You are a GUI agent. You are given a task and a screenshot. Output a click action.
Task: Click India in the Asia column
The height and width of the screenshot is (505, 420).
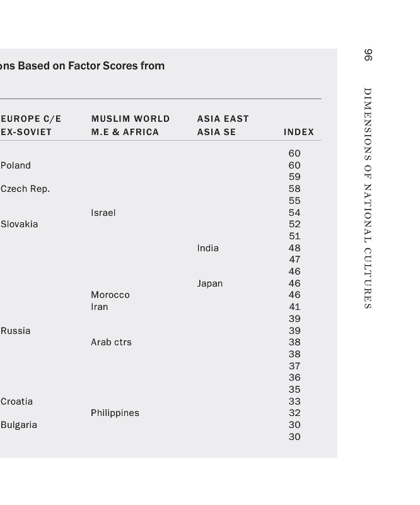(207, 248)
